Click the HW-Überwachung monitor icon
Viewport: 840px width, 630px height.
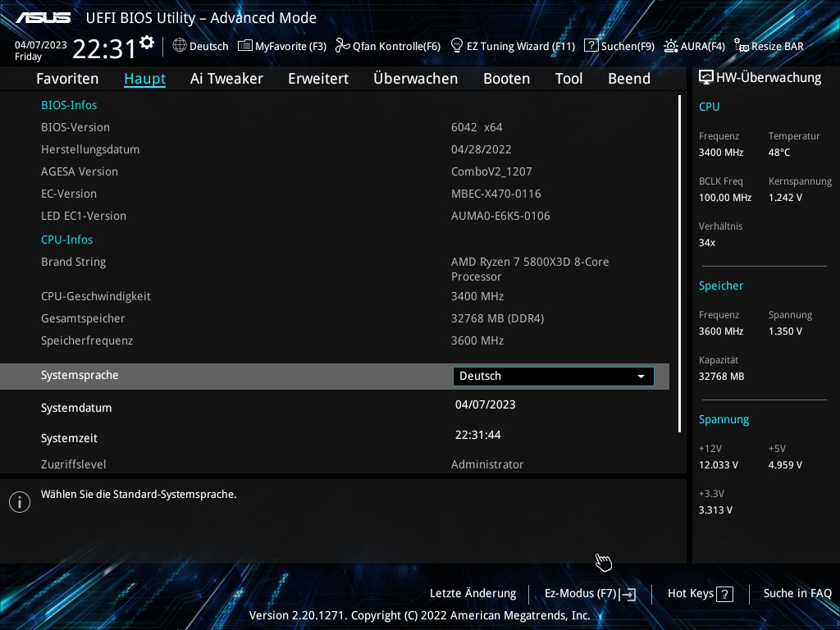tap(706, 78)
